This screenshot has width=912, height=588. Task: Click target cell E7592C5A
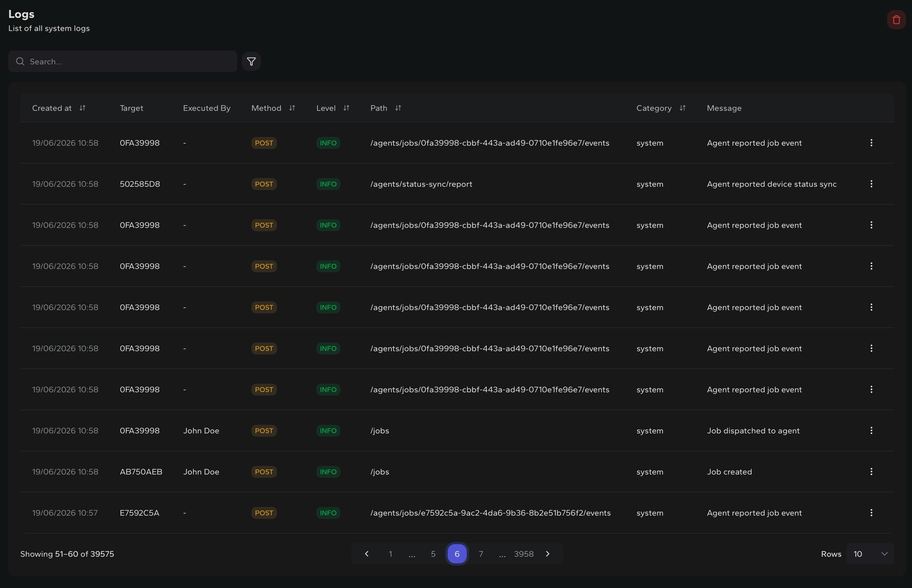139,513
